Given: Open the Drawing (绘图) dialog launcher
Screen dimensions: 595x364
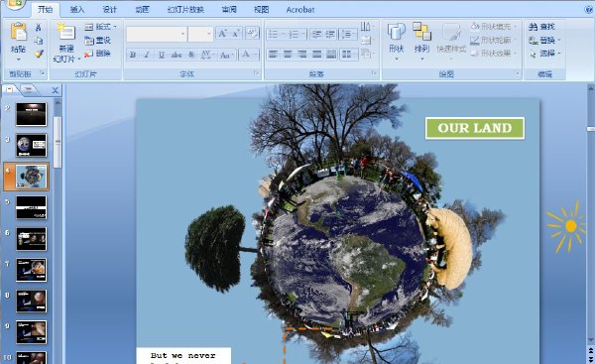Looking at the screenshot, I should 518,73.
